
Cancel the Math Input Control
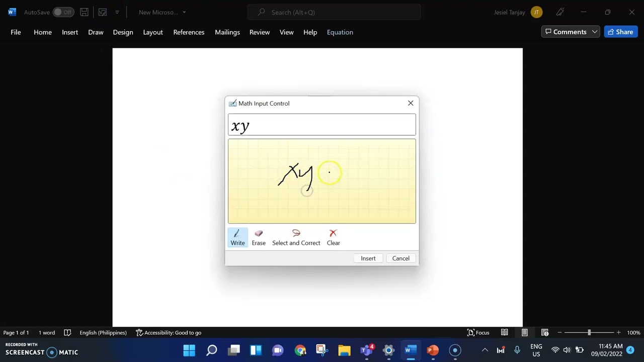click(401, 258)
